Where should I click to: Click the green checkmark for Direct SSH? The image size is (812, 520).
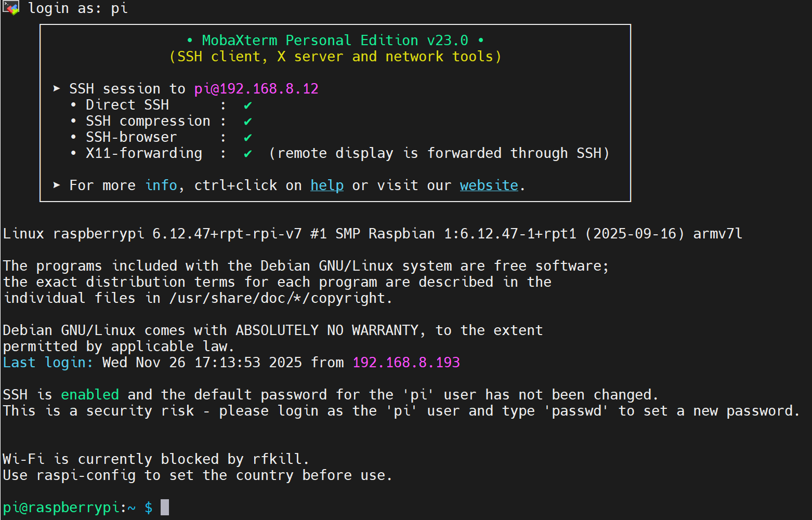point(248,105)
